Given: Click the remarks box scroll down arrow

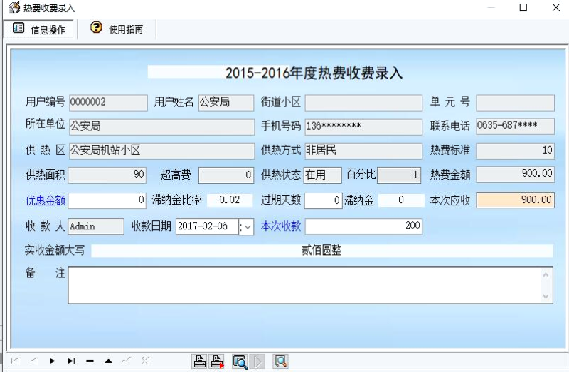Looking at the screenshot, I should coord(545,297).
